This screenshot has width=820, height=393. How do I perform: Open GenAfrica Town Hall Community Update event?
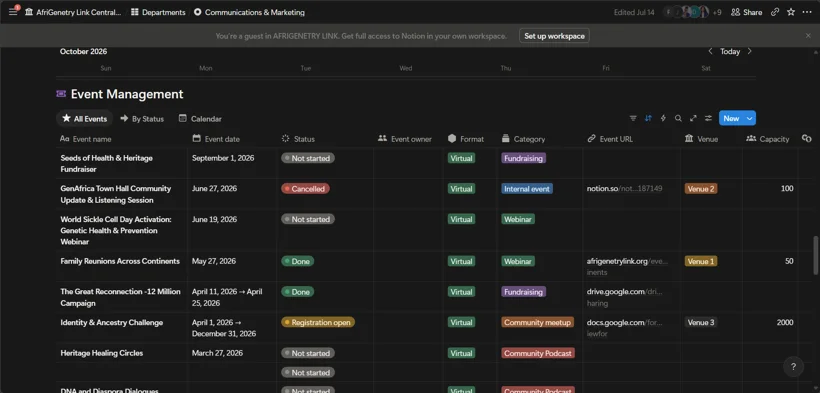pyautogui.click(x=116, y=194)
